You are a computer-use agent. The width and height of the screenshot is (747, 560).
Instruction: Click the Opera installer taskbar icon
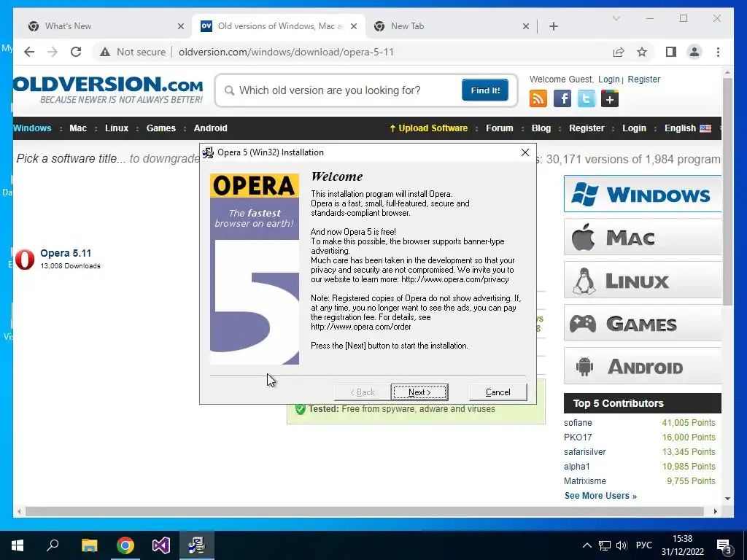point(196,545)
